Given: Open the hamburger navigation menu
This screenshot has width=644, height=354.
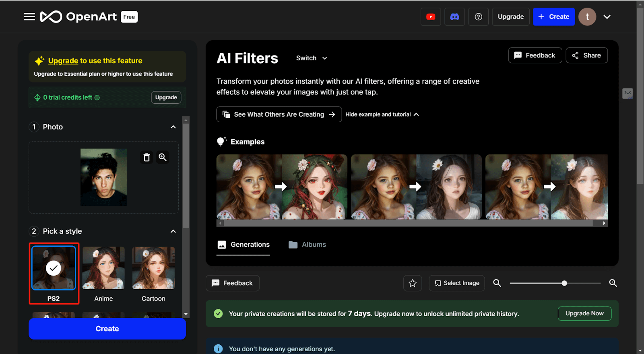Looking at the screenshot, I should 29,17.
